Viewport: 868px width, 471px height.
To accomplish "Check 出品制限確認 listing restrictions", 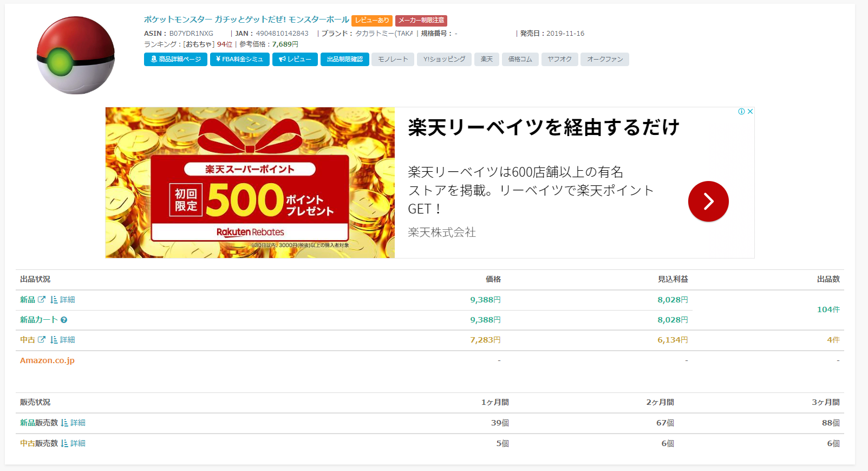I will point(344,59).
